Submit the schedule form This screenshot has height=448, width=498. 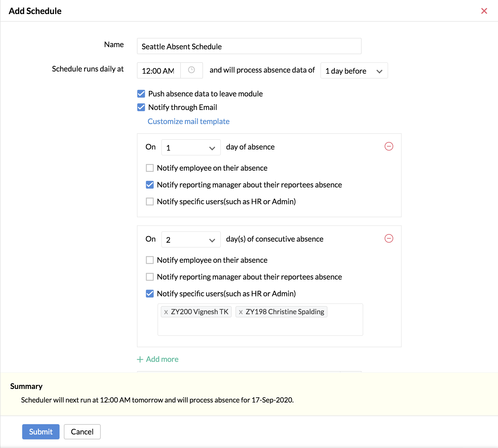[41, 431]
